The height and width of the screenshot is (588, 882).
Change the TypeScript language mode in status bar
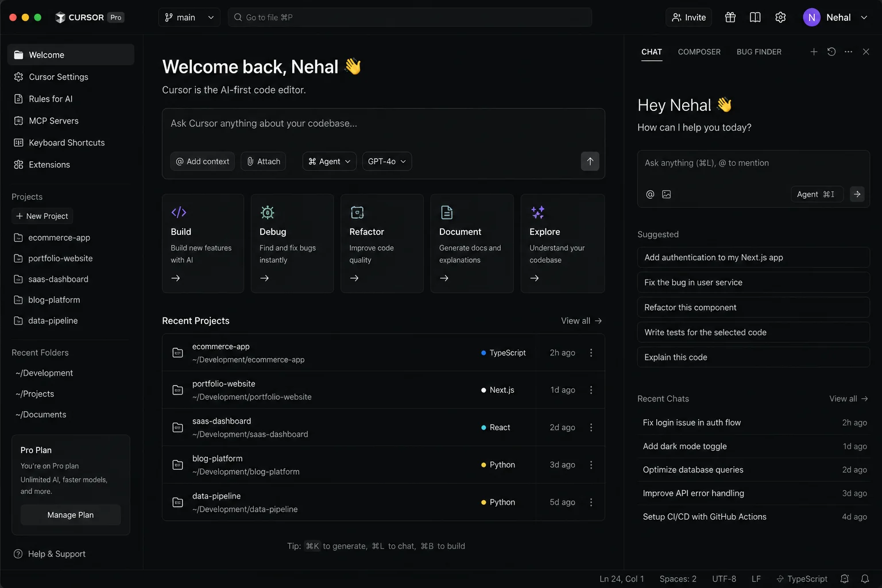coord(802,579)
